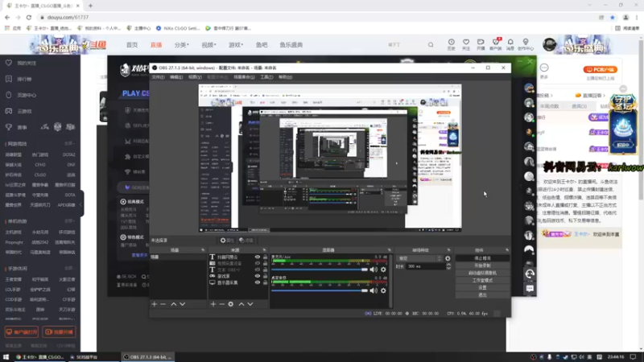Move scene down in Scenes panel
The height and width of the screenshot is (362, 644).
183,304
